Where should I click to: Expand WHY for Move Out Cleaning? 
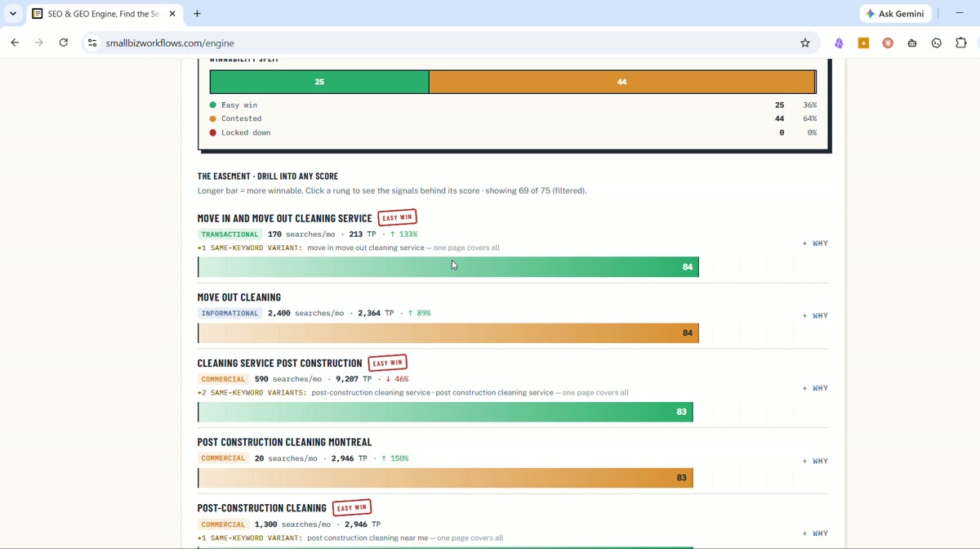[815, 315]
